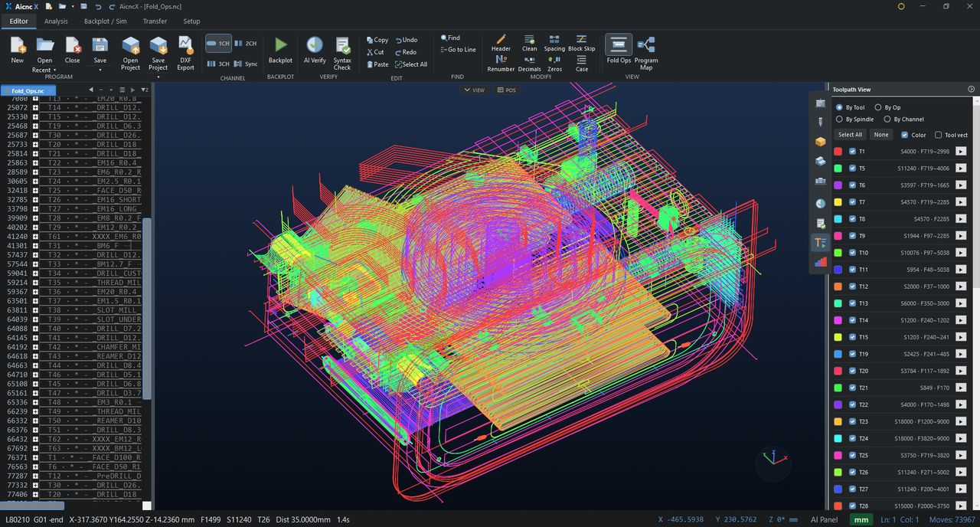Select the By Channel radio option

887,119
